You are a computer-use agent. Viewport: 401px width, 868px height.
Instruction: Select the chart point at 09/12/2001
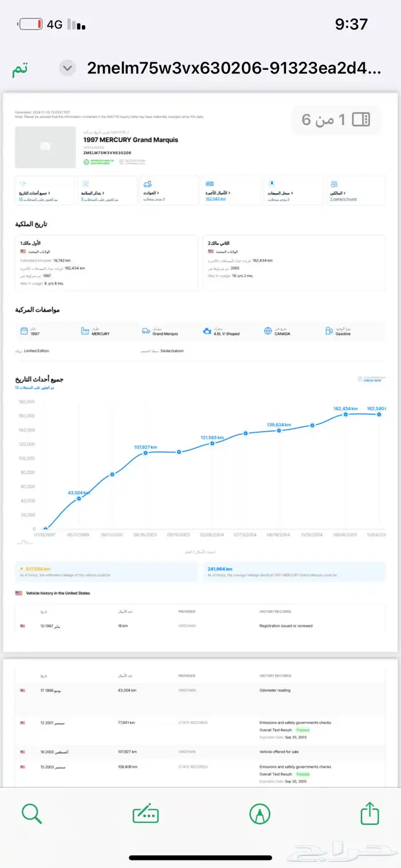pyautogui.click(x=112, y=474)
